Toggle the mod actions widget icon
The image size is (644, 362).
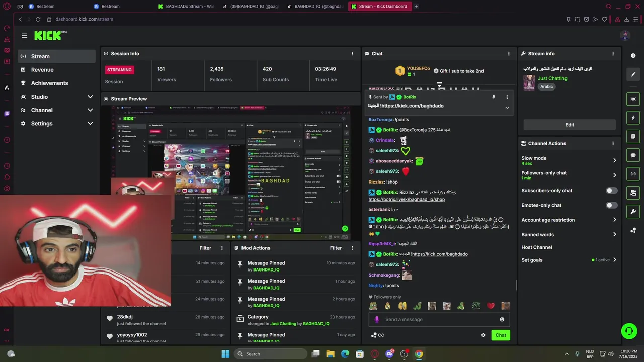pyautogui.click(x=633, y=193)
